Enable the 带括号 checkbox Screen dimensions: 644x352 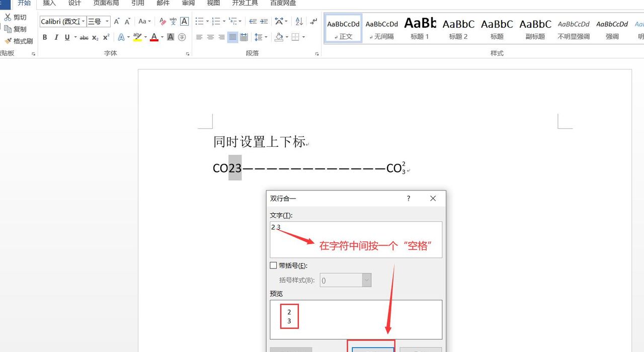click(x=274, y=265)
